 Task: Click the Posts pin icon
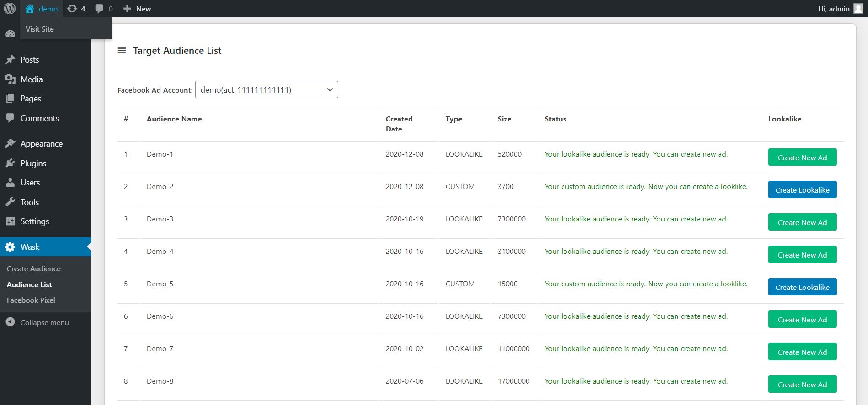[x=10, y=60]
